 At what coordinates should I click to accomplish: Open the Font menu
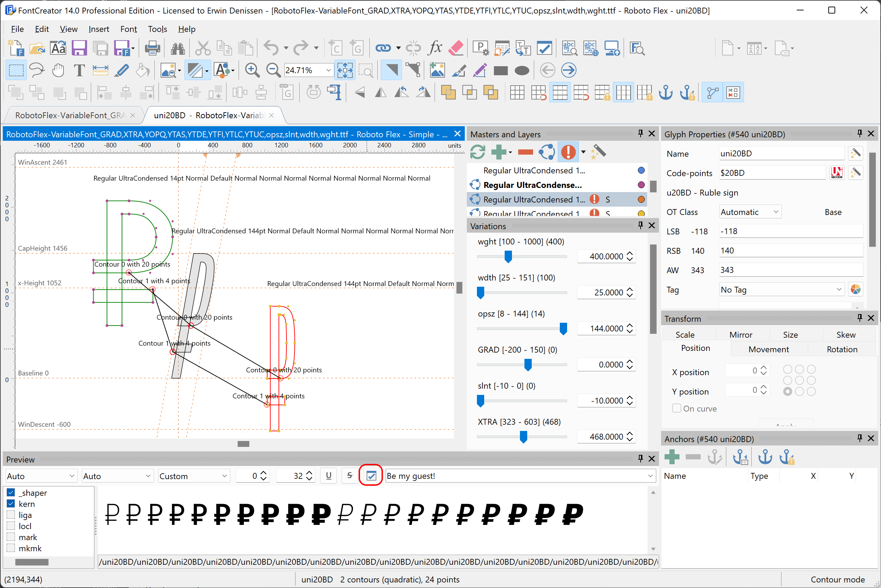tap(129, 29)
